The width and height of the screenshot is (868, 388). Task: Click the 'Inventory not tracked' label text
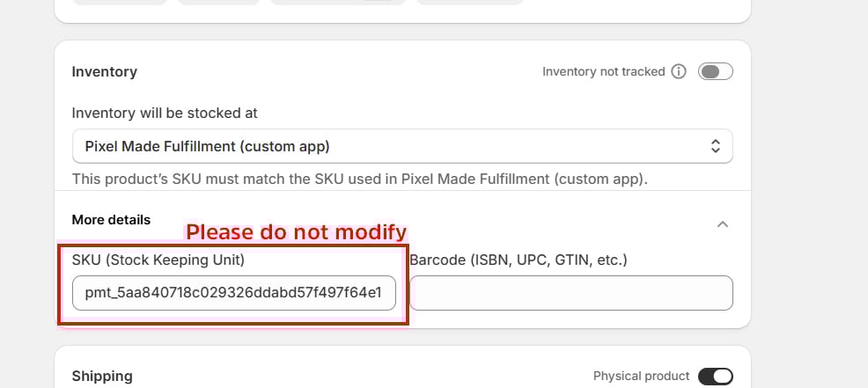(x=603, y=71)
